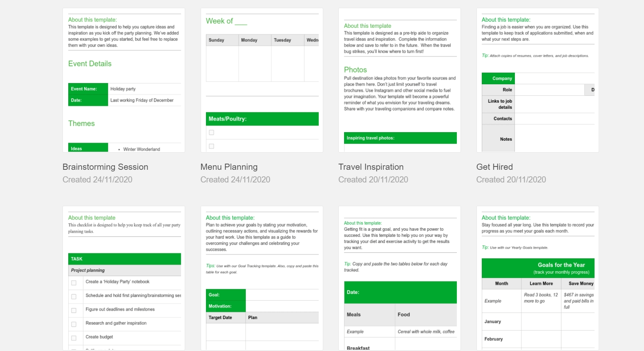Click the Brainstorming Session preview thumbnail
The width and height of the screenshot is (644, 351).
[x=123, y=80]
